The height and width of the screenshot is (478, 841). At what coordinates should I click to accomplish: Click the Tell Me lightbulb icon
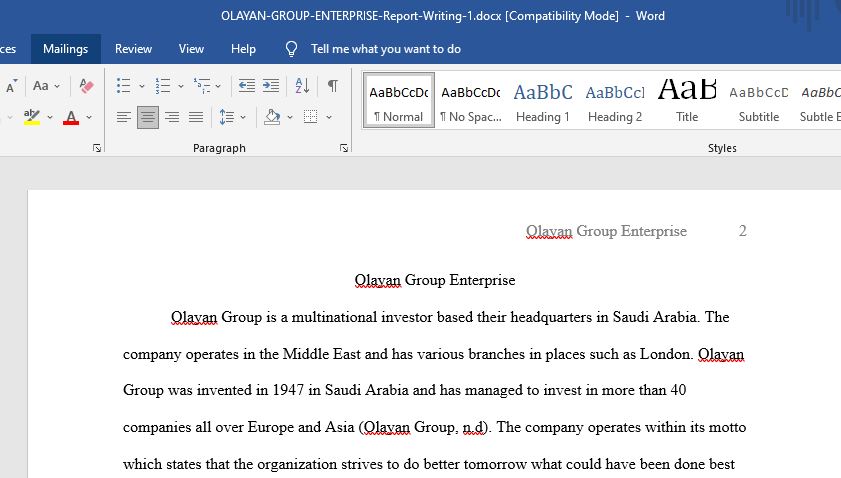click(291, 49)
